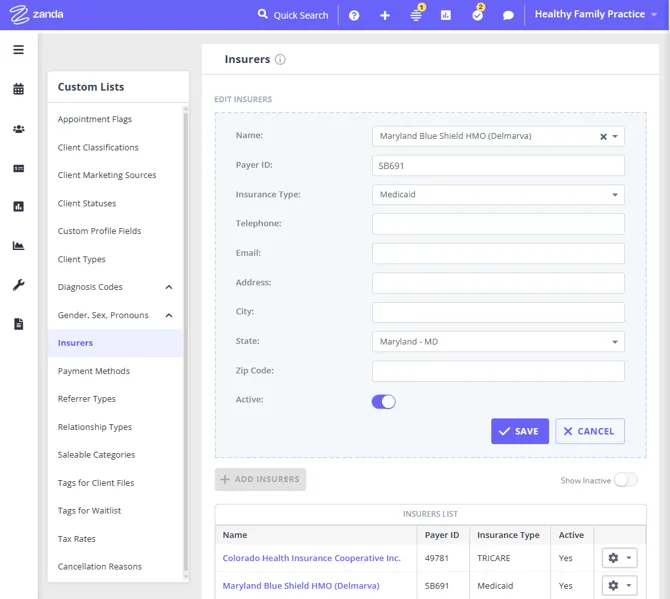Open Saleable Categories list
This screenshot has height=599, width=670.
click(96, 455)
